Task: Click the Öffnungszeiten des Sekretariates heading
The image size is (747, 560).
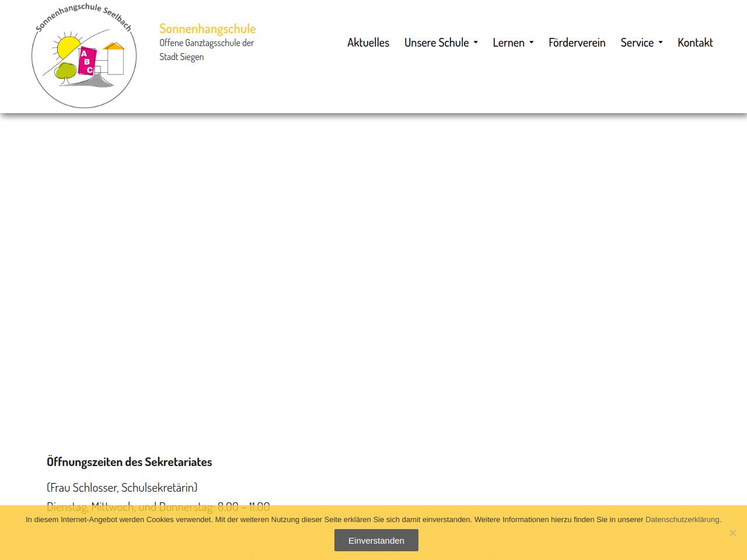Action: (129, 462)
